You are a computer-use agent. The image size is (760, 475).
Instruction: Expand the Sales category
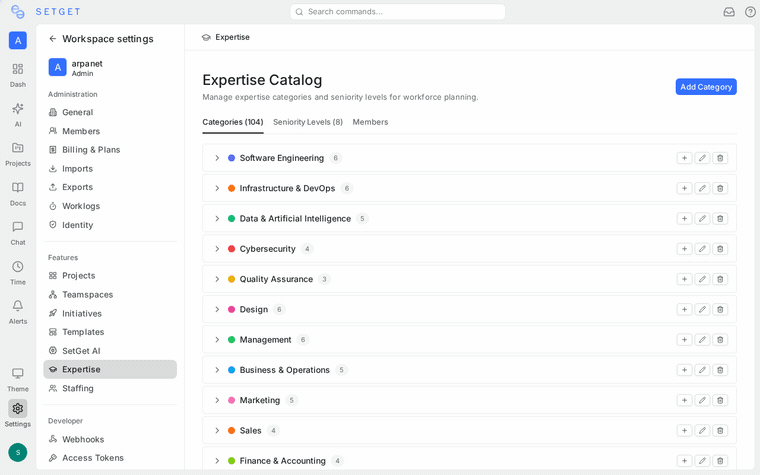[x=217, y=430]
